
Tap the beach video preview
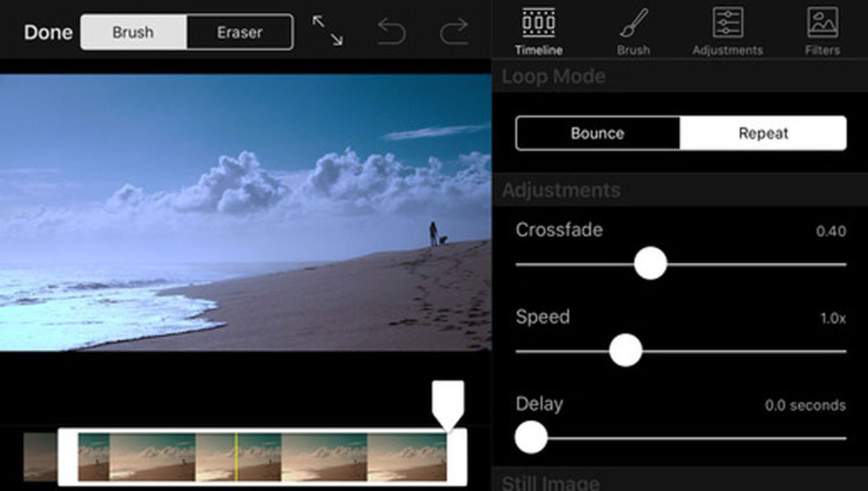pos(245,213)
